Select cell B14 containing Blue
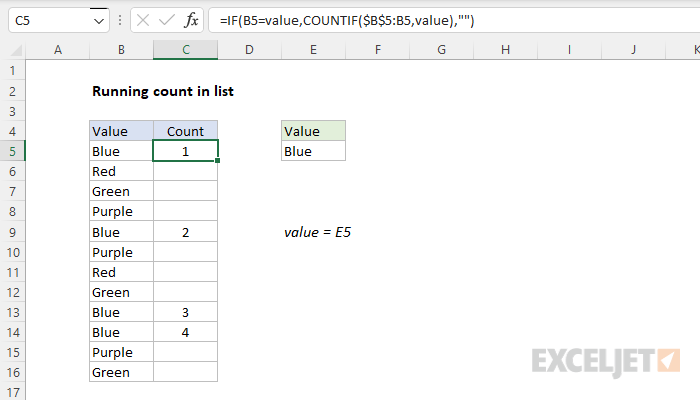The image size is (700, 400). coord(121,333)
